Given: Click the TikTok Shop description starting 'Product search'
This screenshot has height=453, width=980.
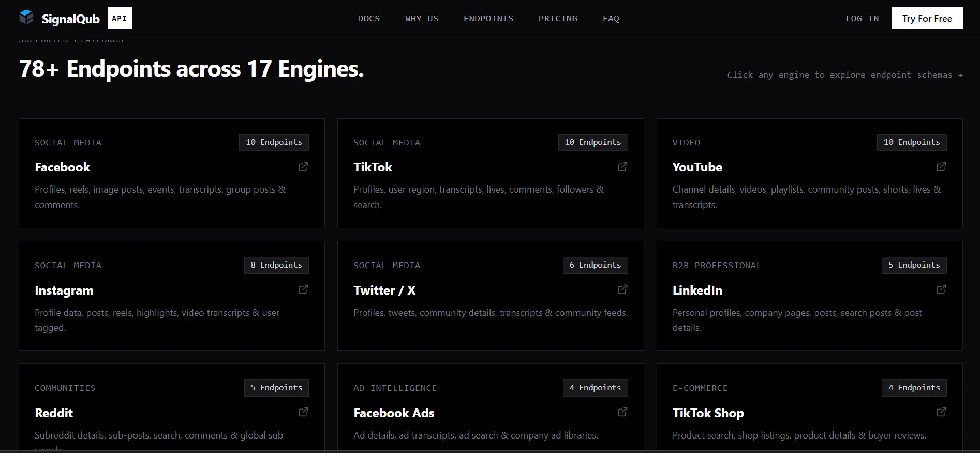Looking at the screenshot, I should (x=799, y=435).
